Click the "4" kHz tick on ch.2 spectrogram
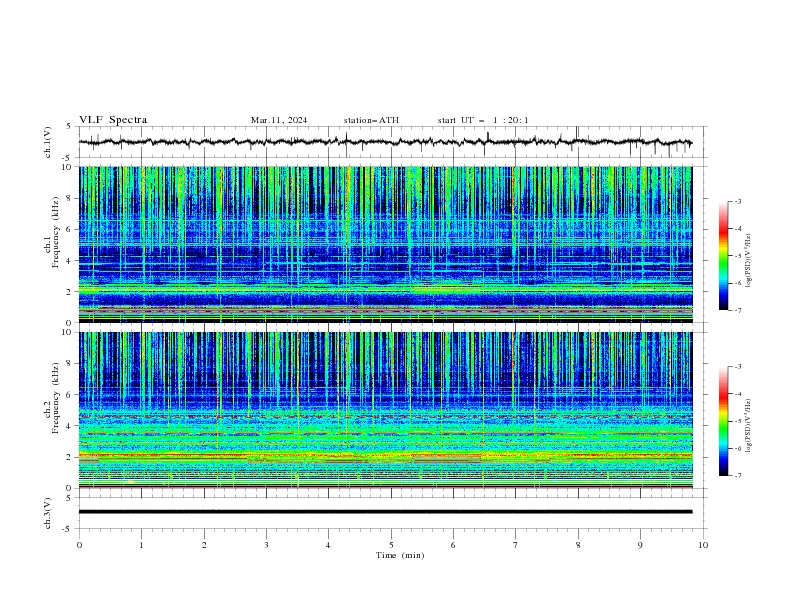 point(71,426)
